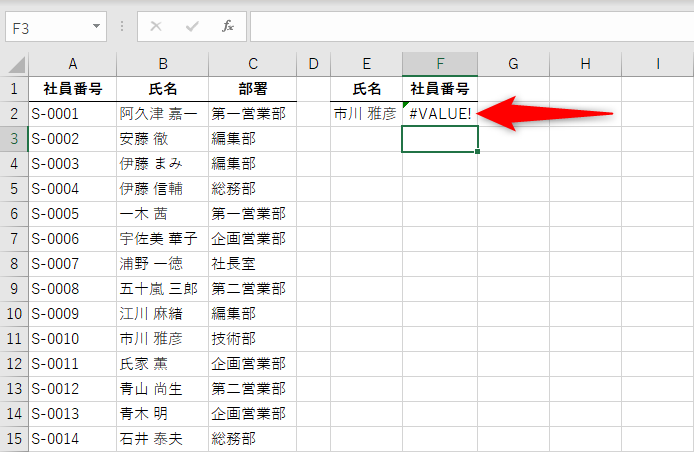Select 市川 雅彦 cell in column B
The image size is (694, 452).
pyautogui.click(x=162, y=339)
